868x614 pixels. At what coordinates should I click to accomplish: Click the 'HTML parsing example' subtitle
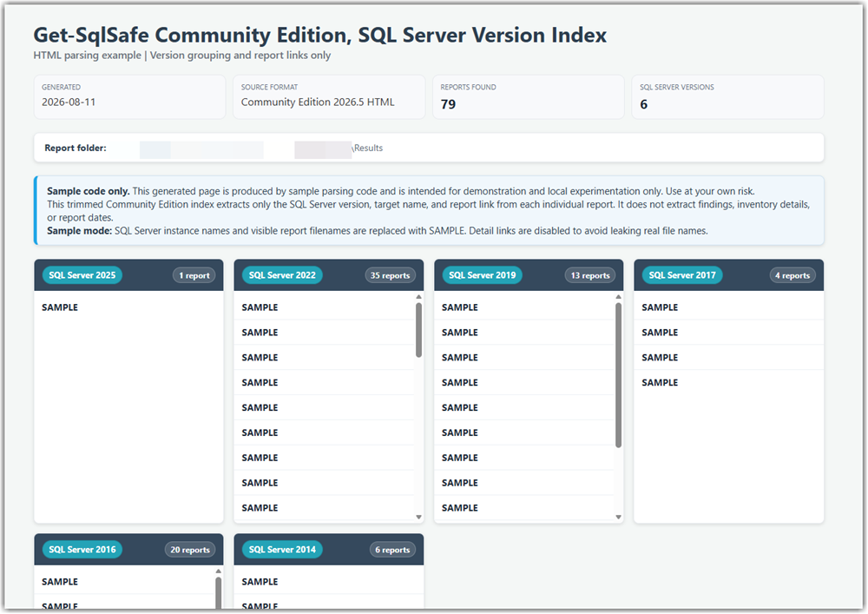(88, 56)
